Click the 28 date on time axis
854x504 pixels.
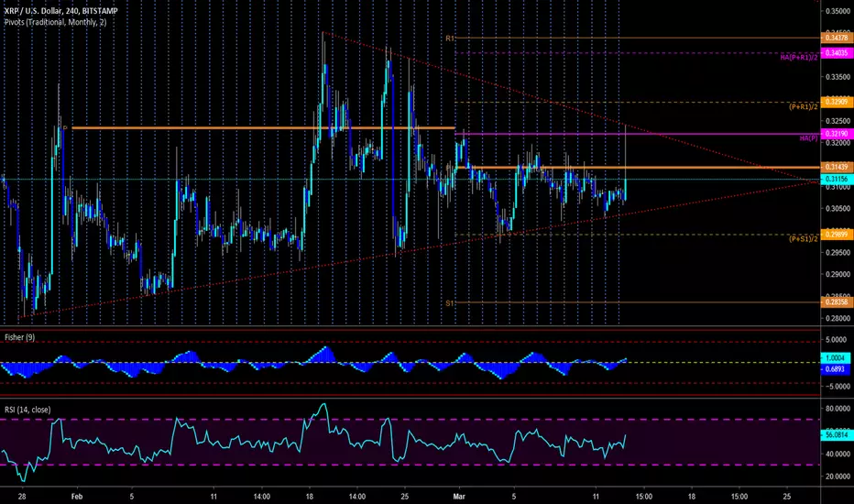tap(22, 497)
